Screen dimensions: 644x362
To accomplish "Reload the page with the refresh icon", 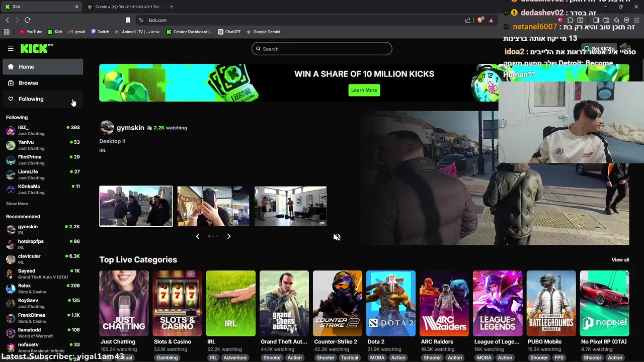I will [27, 20].
